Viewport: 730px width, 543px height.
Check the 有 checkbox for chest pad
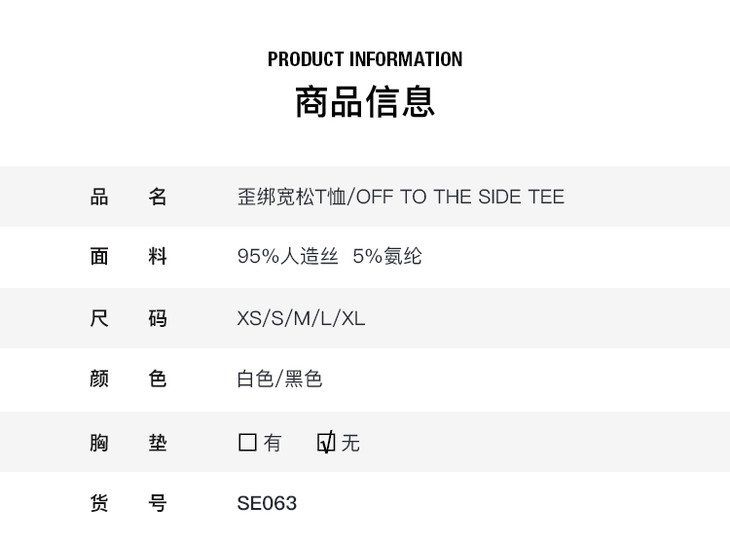pyautogui.click(x=248, y=442)
